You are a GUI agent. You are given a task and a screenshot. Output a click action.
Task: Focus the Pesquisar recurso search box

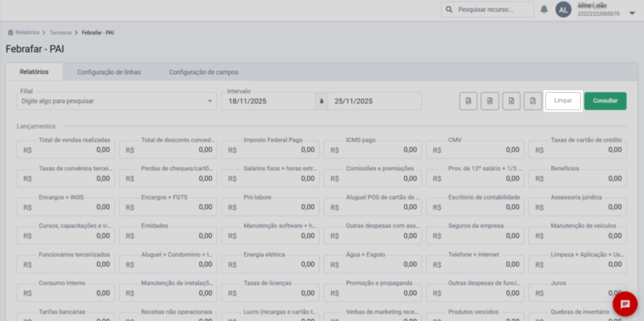(x=488, y=10)
